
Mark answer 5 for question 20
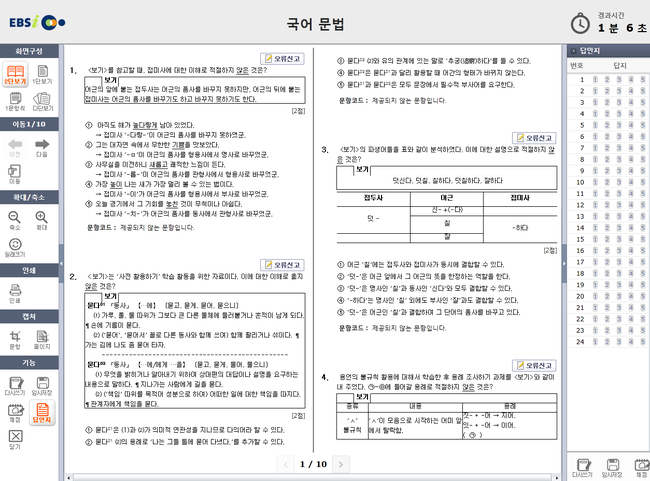(x=643, y=296)
